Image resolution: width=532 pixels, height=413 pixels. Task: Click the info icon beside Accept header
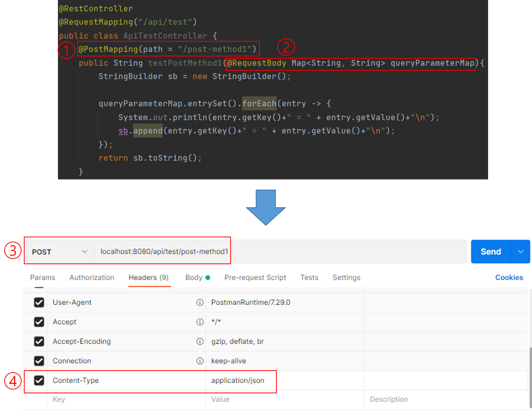click(200, 322)
